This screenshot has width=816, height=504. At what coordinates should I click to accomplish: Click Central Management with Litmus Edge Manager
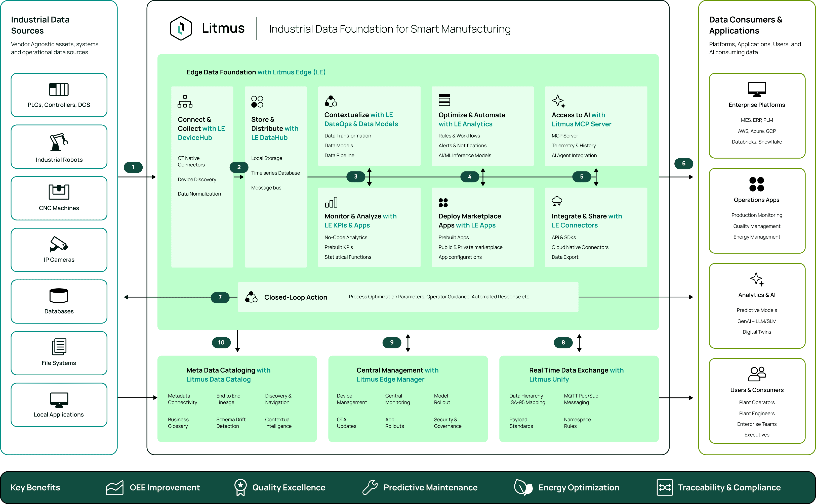click(x=397, y=375)
